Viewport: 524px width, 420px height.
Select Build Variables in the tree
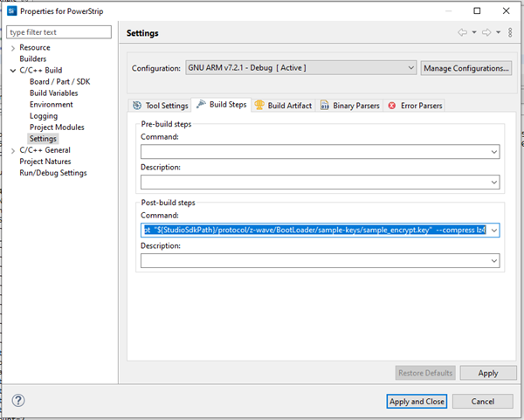tap(53, 93)
